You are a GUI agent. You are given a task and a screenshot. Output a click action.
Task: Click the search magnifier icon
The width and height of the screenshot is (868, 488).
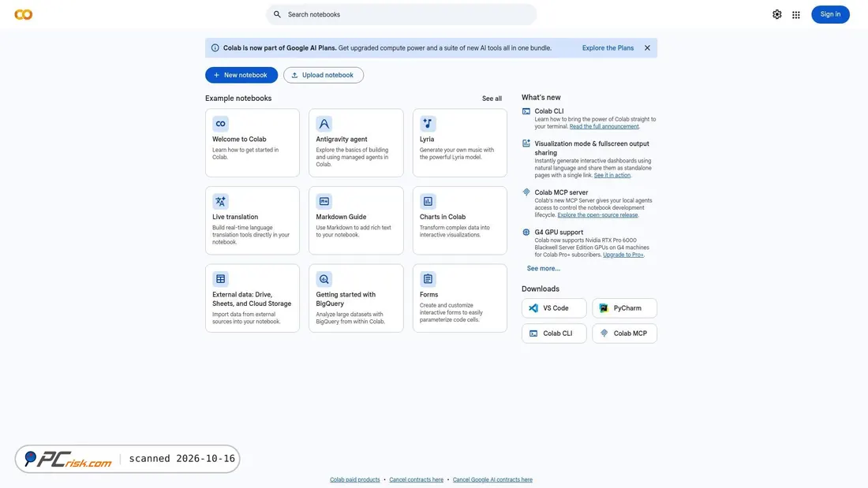[x=277, y=14]
